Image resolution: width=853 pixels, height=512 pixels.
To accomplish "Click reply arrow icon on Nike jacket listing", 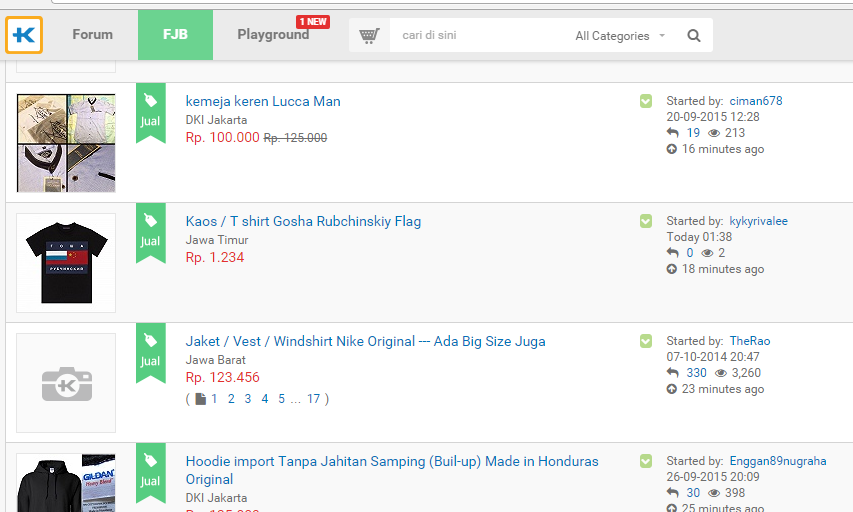I will coord(673,373).
